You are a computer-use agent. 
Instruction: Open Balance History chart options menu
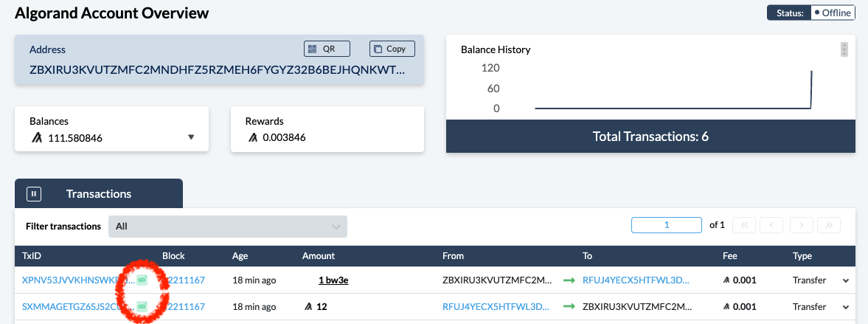tap(844, 49)
